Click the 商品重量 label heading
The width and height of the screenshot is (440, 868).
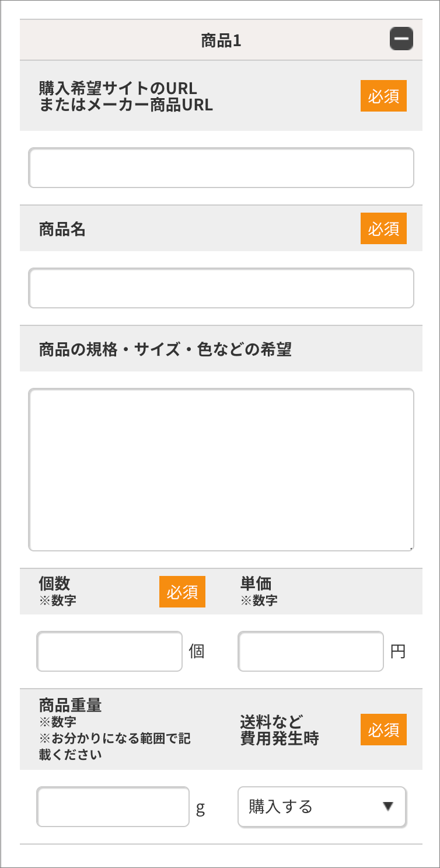(x=70, y=705)
